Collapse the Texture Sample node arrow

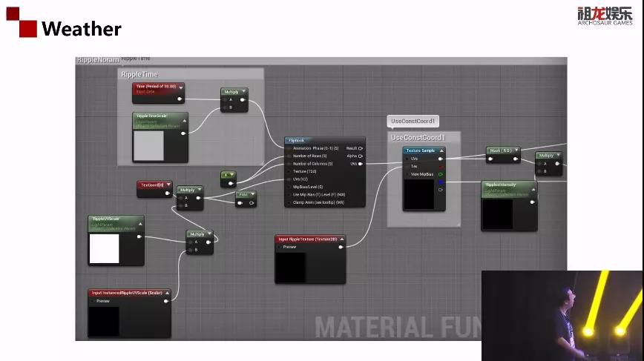(x=441, y=150)
